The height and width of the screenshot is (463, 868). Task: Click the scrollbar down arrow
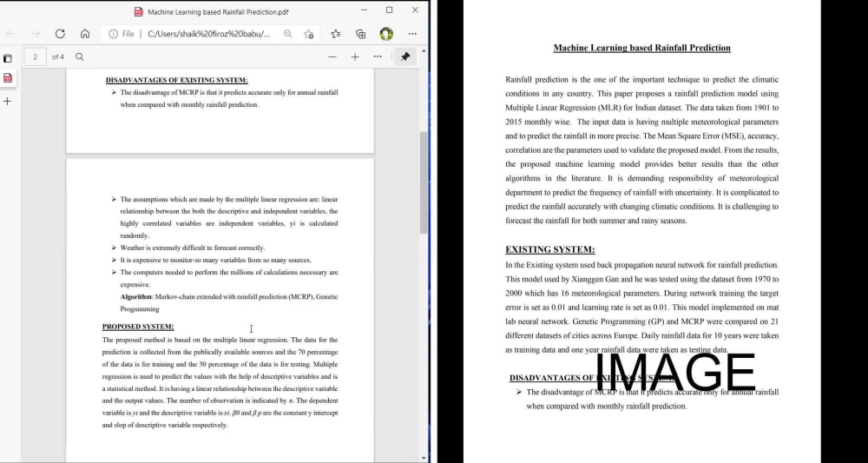(x=424, y=458)
